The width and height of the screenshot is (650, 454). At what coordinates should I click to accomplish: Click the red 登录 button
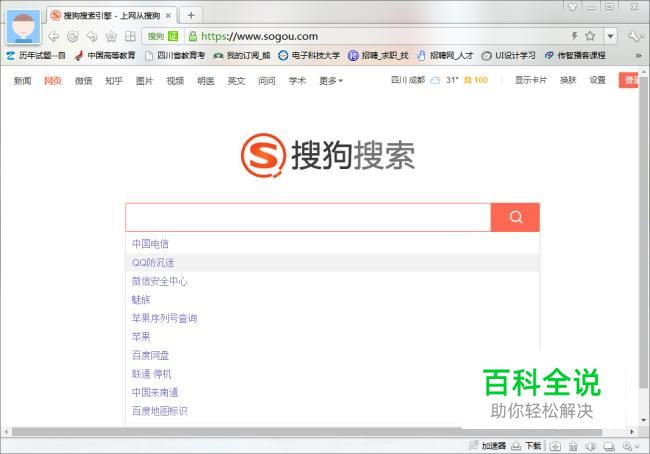click(x=629, y=80)
